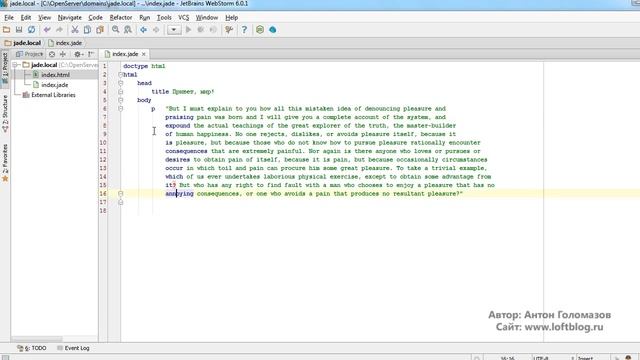Open the Code menu
The image size is (640, 360).
coord(95,18)
